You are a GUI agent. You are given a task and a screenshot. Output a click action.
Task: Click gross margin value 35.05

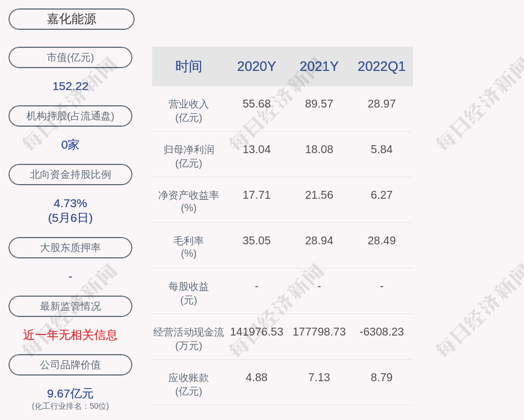257,241
